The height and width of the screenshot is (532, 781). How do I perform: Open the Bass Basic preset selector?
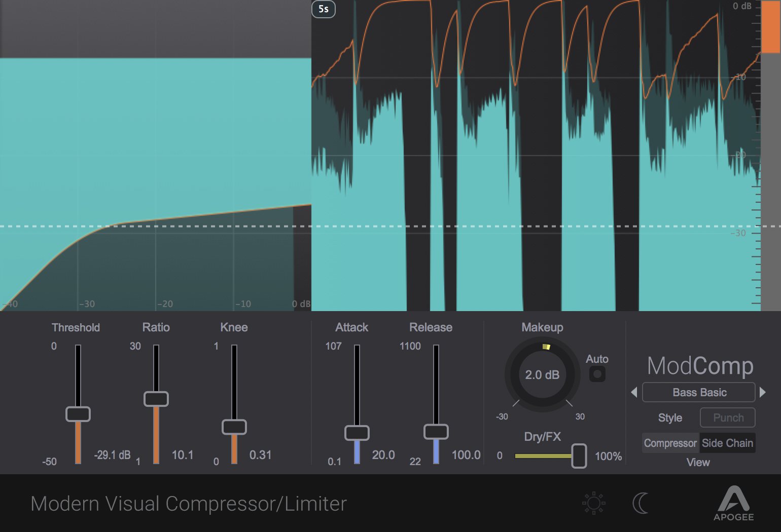[698, 392]
